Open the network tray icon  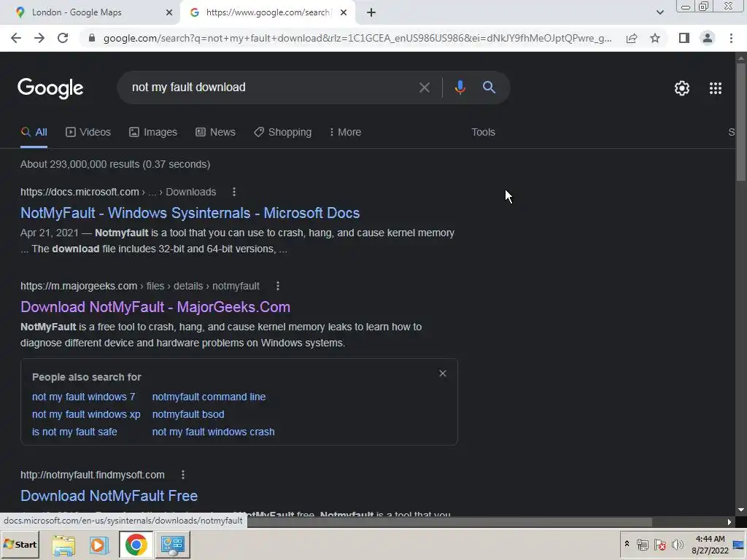tap(643, 545)
